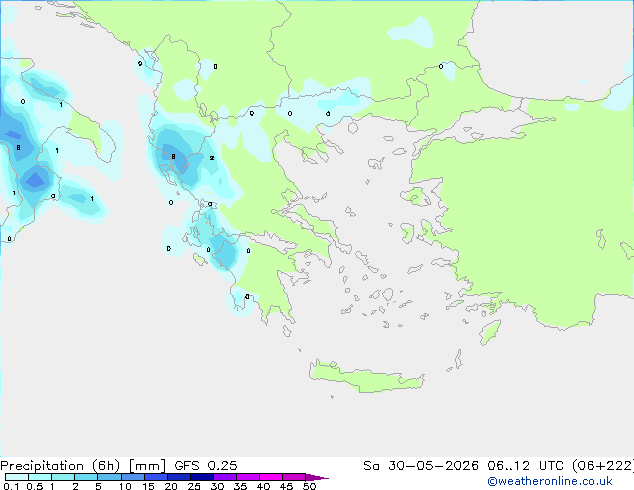This screenshot has height=490, width=634.
Task: Click the above-50 mm arrow tip
Action: click(x=317, y=477)
